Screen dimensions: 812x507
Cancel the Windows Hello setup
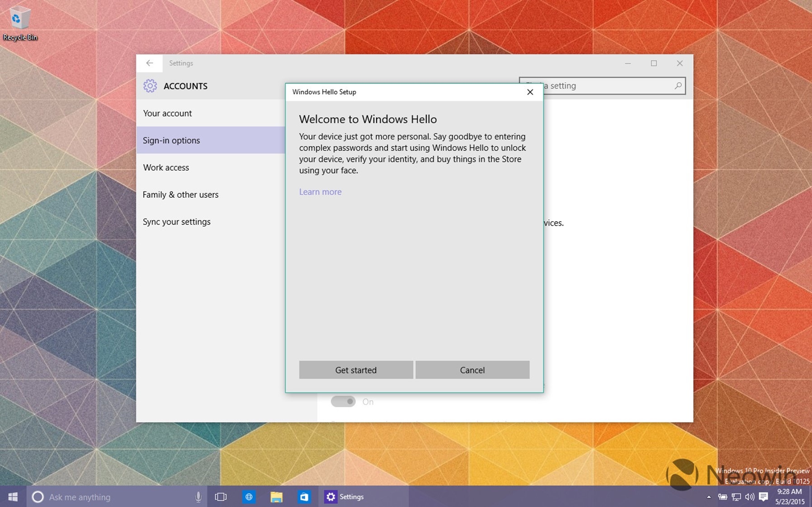coord(472,370)
